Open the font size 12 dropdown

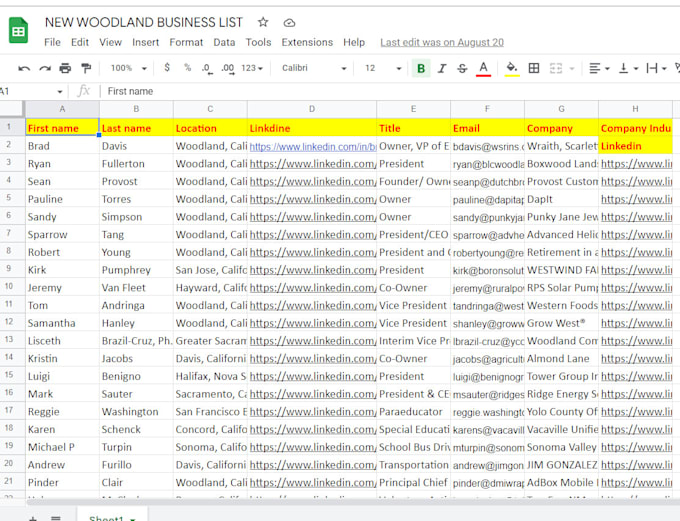tap(383, 68)
